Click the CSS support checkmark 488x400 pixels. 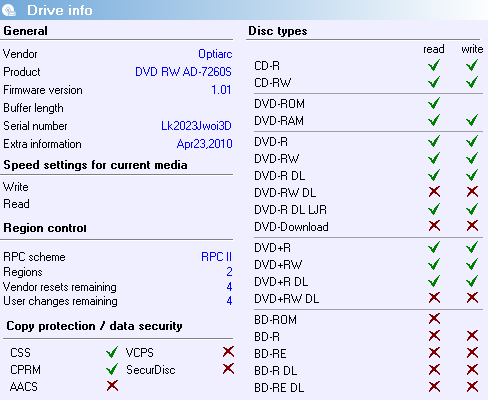[x=112, y=352]
